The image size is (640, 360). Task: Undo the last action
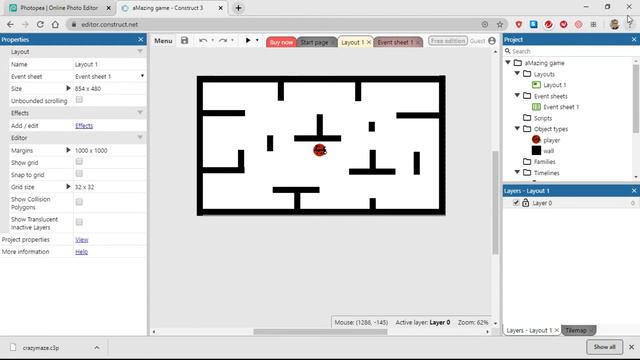(203, 40)
